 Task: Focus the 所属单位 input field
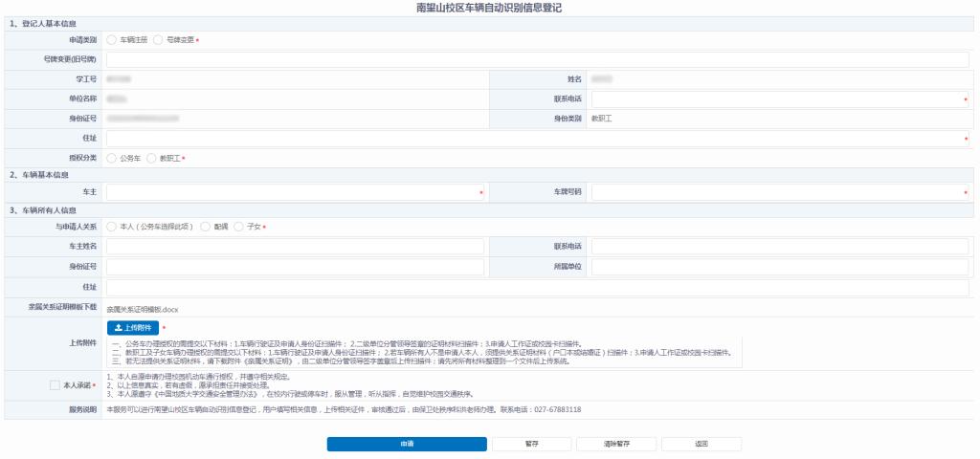point(780,266)
